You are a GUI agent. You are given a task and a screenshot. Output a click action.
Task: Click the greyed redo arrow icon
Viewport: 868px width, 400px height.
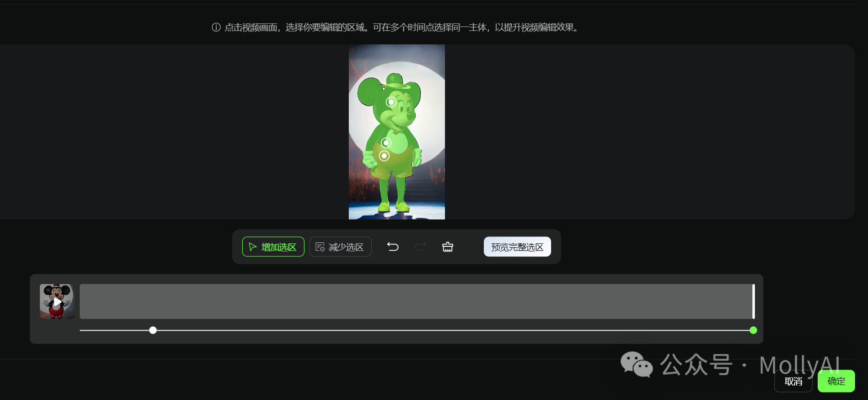point(420,247)
